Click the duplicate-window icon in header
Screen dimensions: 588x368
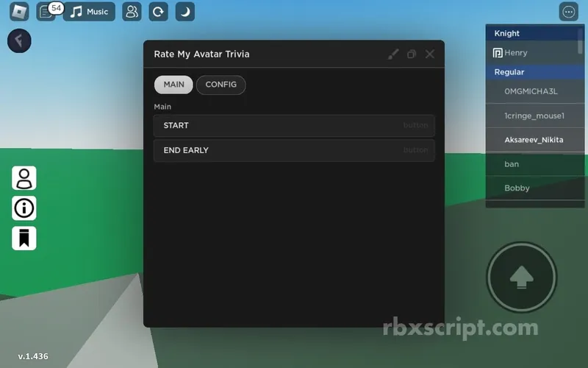point(412,54)
